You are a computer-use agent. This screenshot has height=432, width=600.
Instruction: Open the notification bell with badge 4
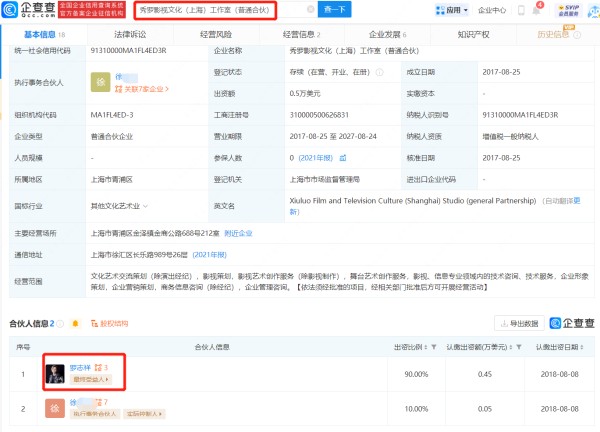(x=536, y=9)
